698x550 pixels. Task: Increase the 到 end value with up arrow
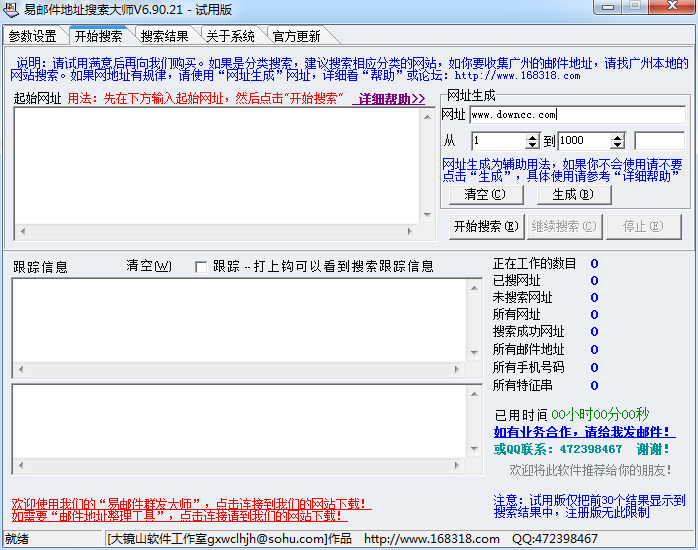(617, 138)
